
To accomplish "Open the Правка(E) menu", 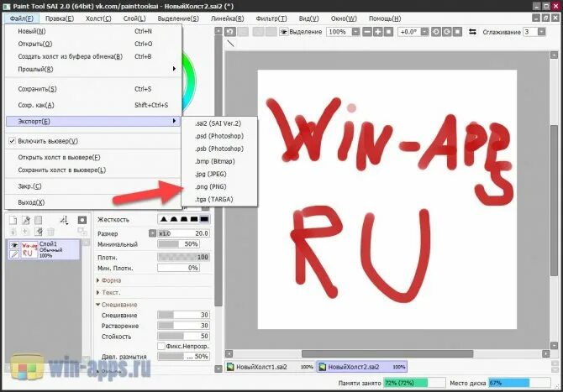I will click(x=60, y=18).
